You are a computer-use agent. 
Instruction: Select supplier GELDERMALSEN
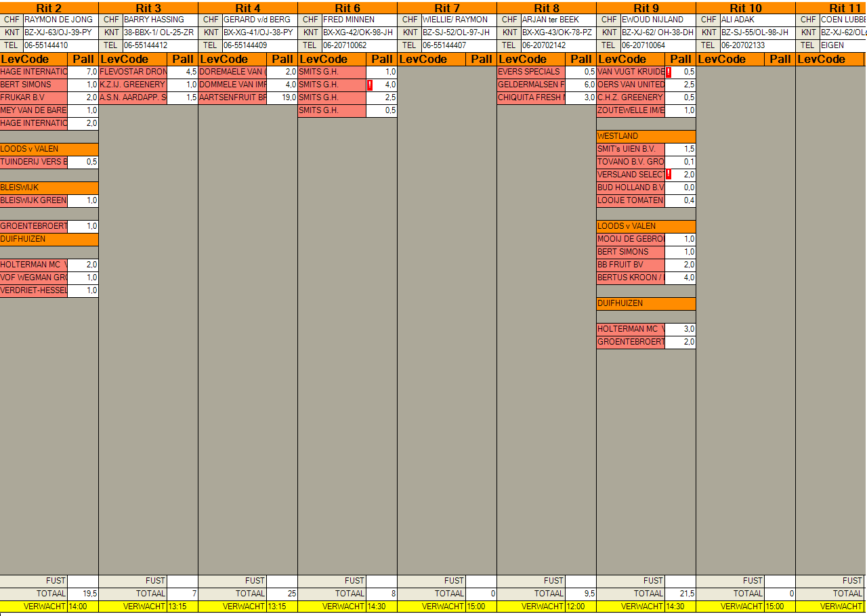point(532,85)
